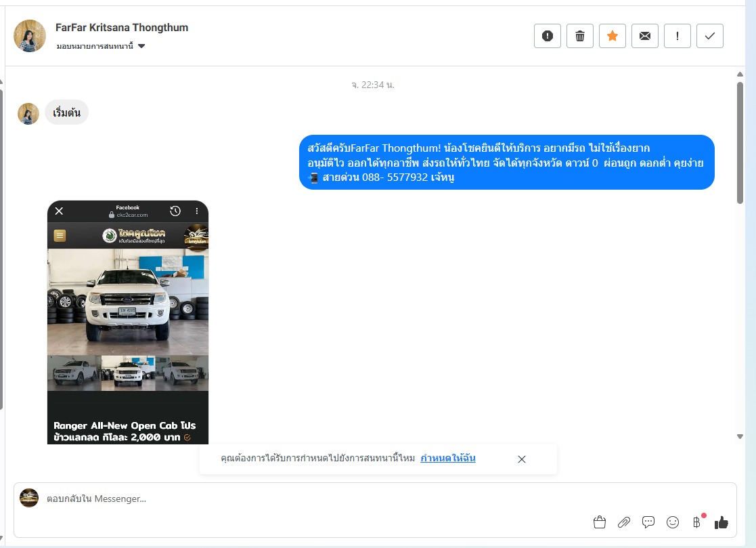Image resolution: width=756 pixels, height=548 pixels.
Task: Open the baht payment request icon
Action: [x=696, y=522]
